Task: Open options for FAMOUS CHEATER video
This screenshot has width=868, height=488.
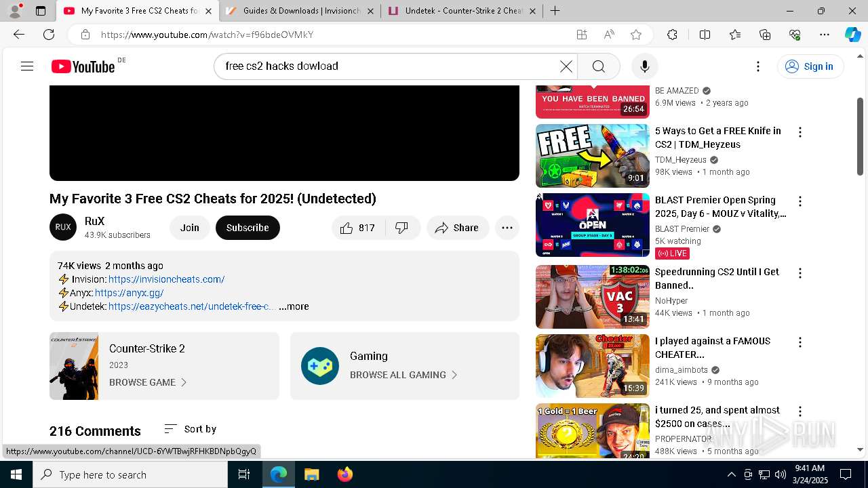Action: pyautogui.click(x=800, y=342)
